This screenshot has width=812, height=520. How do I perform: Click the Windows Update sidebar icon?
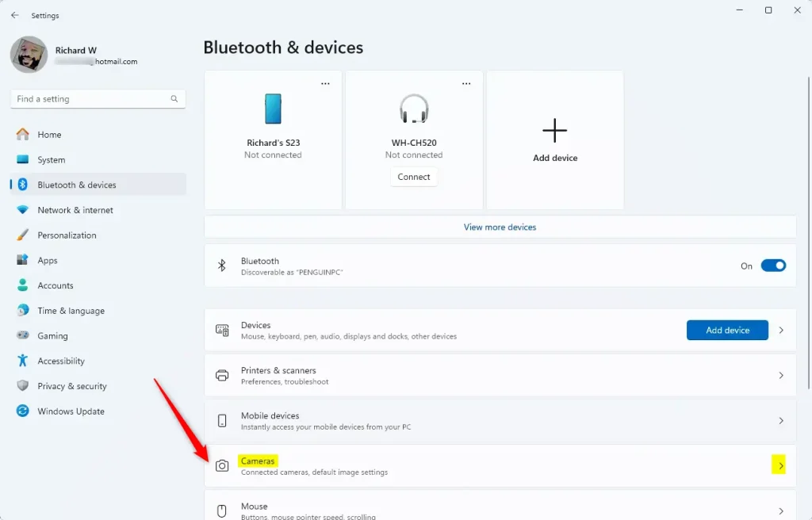tap(23, 411)
